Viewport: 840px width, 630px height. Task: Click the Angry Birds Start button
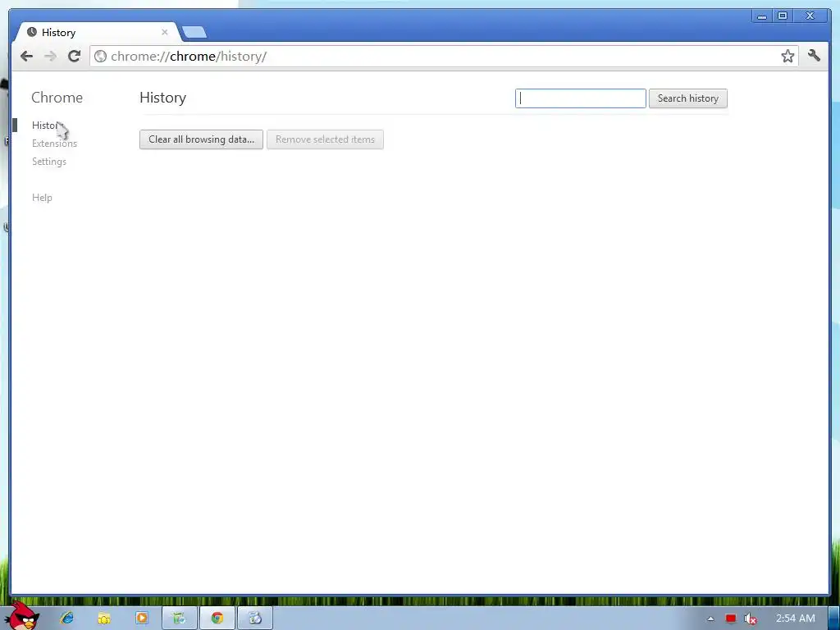22,616
